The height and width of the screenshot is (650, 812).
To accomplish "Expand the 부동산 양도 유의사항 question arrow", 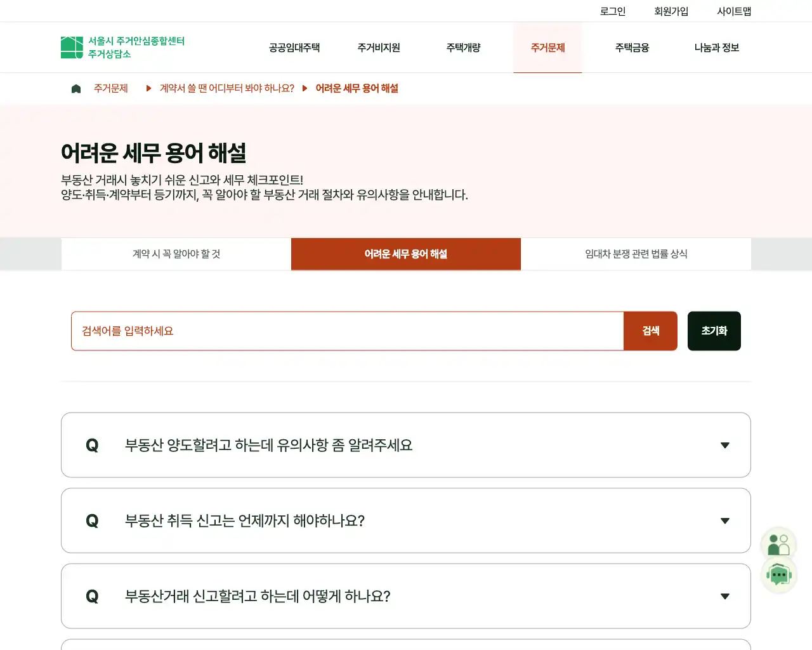I will tap(724, 446).
